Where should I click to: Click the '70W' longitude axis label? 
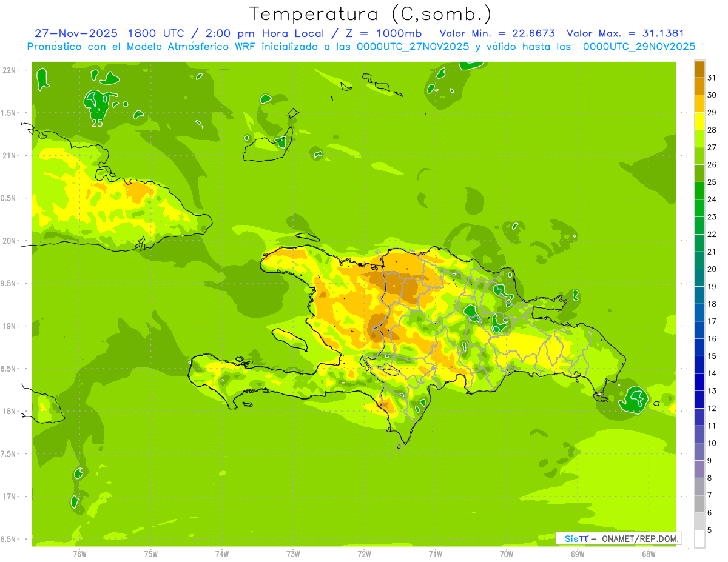click(x=507, y=554)
